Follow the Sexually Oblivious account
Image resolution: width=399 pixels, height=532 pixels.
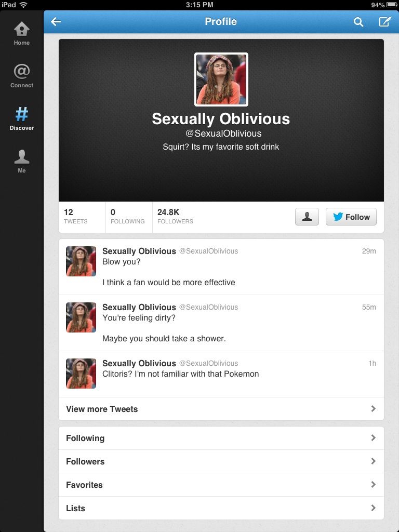point(351,217)
